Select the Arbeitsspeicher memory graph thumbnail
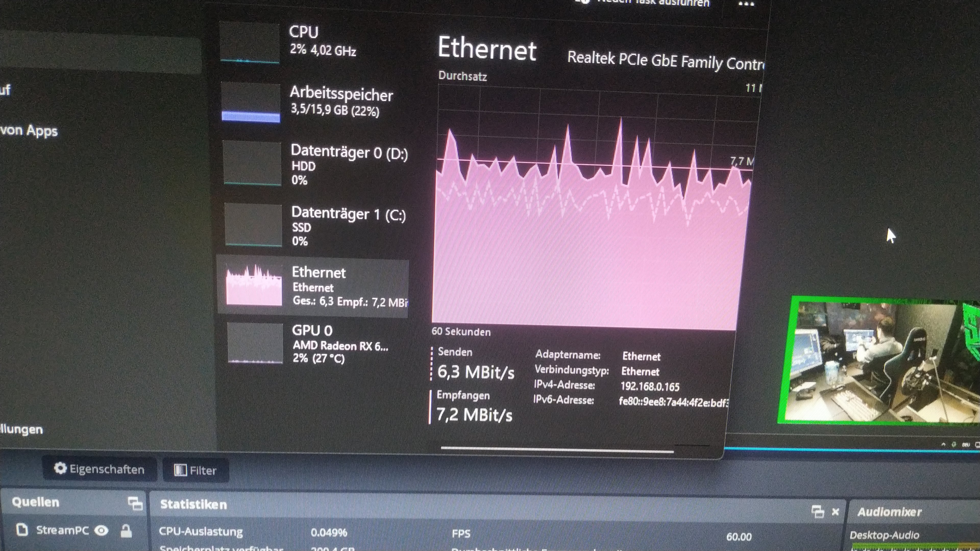The image size is (980, 551). (251, 103)
